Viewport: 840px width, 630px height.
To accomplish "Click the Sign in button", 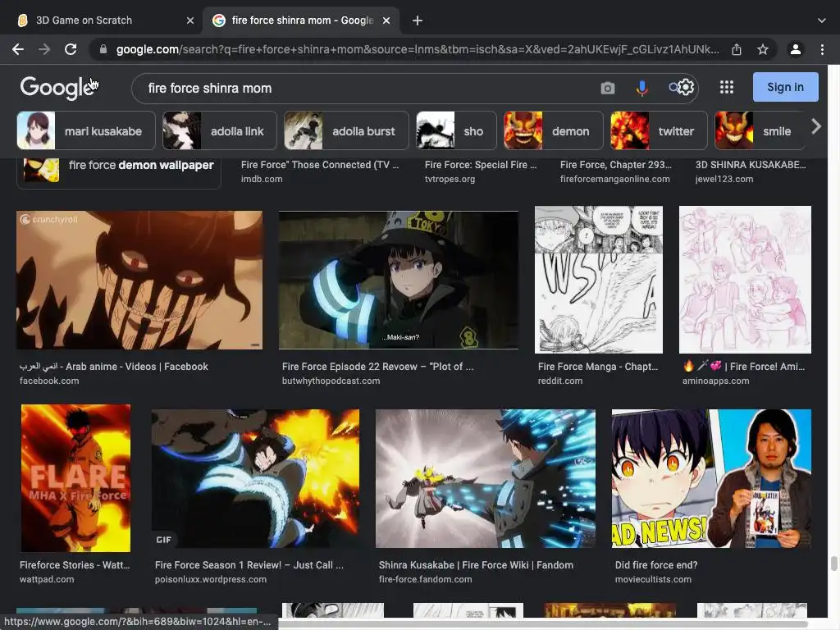I will click(x=785, y=87).
